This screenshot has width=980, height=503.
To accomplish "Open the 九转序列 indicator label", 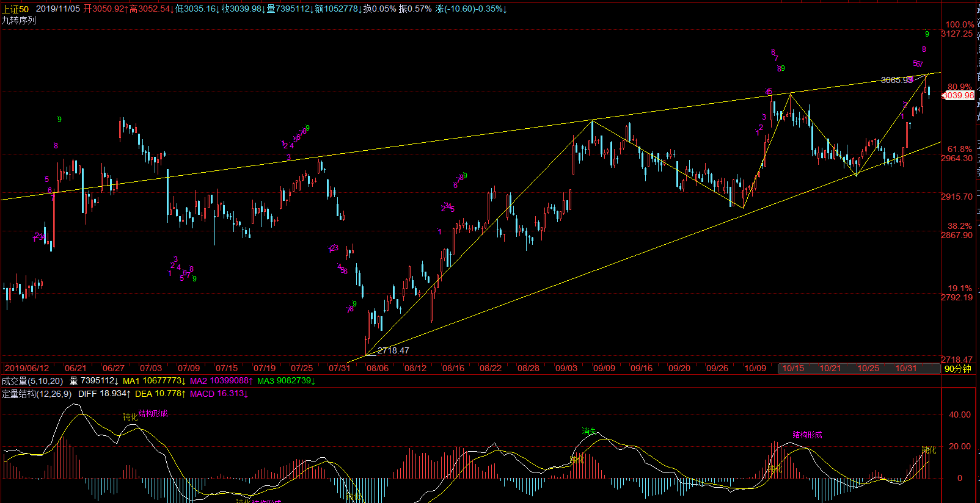I will 19,20.
